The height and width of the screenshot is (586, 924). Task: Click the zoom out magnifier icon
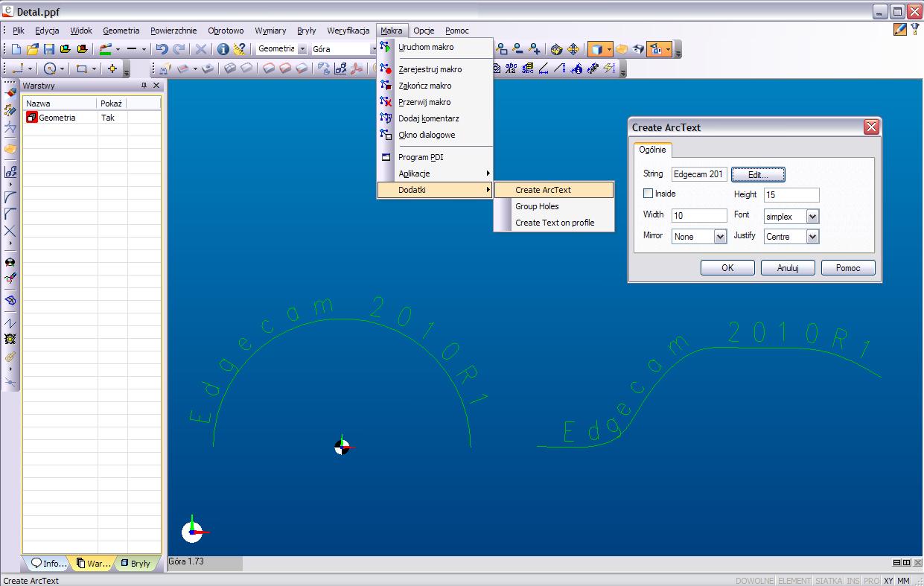click(518, 49)
